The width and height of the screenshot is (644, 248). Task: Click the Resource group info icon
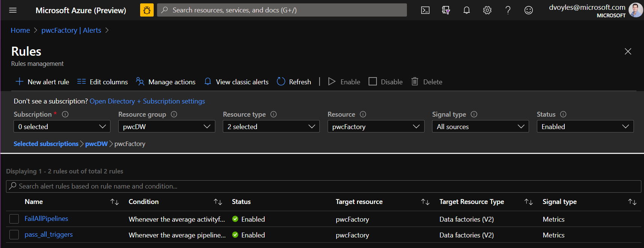[174, 114]
